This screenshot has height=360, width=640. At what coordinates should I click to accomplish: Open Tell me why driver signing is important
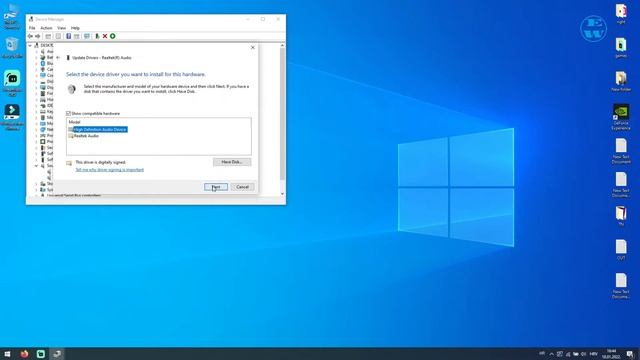109,170
